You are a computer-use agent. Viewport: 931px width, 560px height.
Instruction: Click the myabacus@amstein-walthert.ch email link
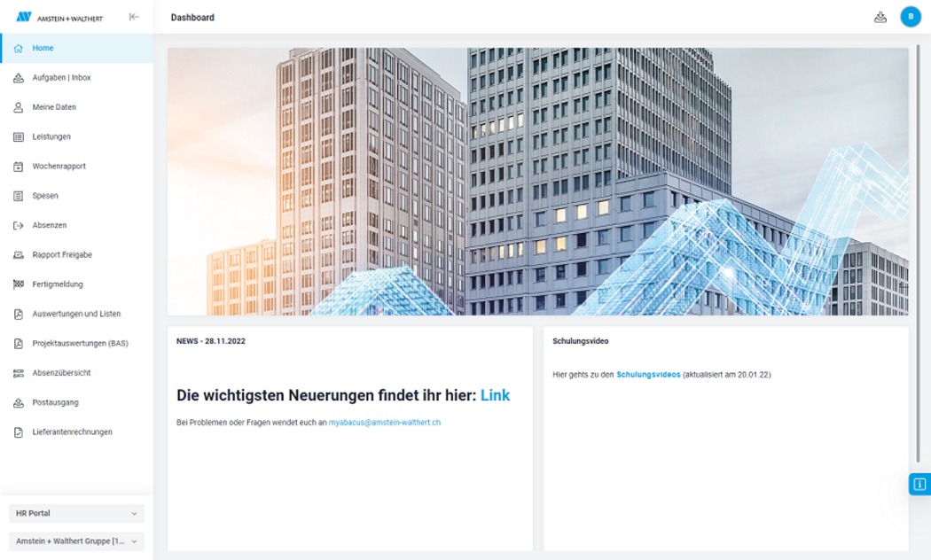(x=384, y=423)
